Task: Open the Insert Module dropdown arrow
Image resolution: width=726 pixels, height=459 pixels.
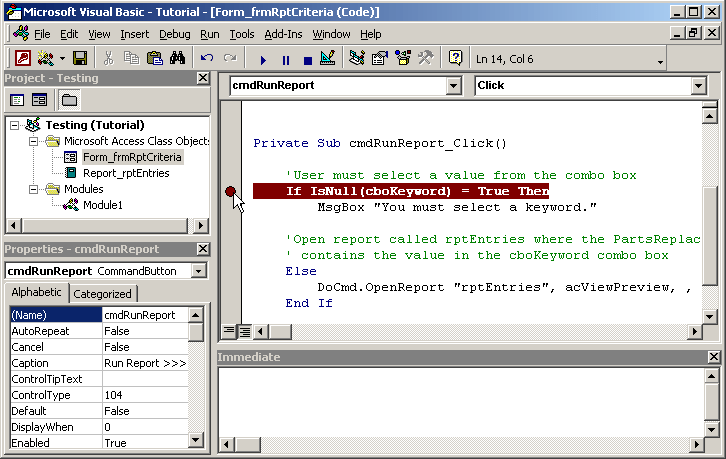Action: click(x=63, y=59)
